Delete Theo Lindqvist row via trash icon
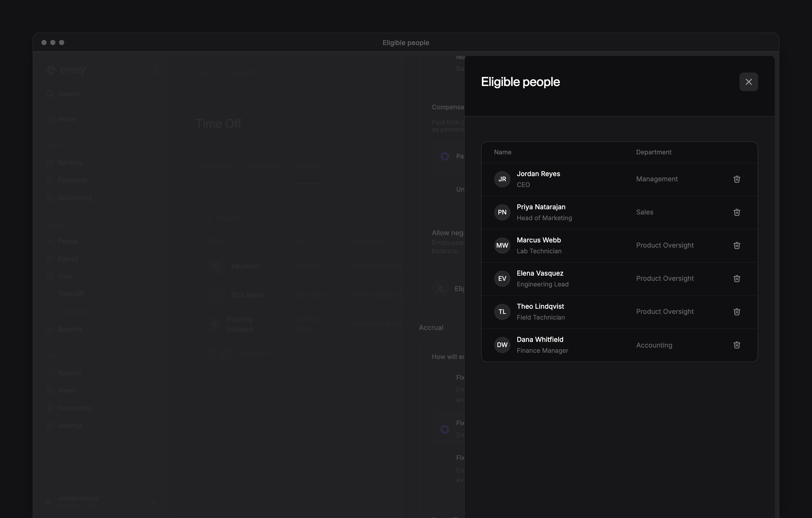 pos(737,312)
